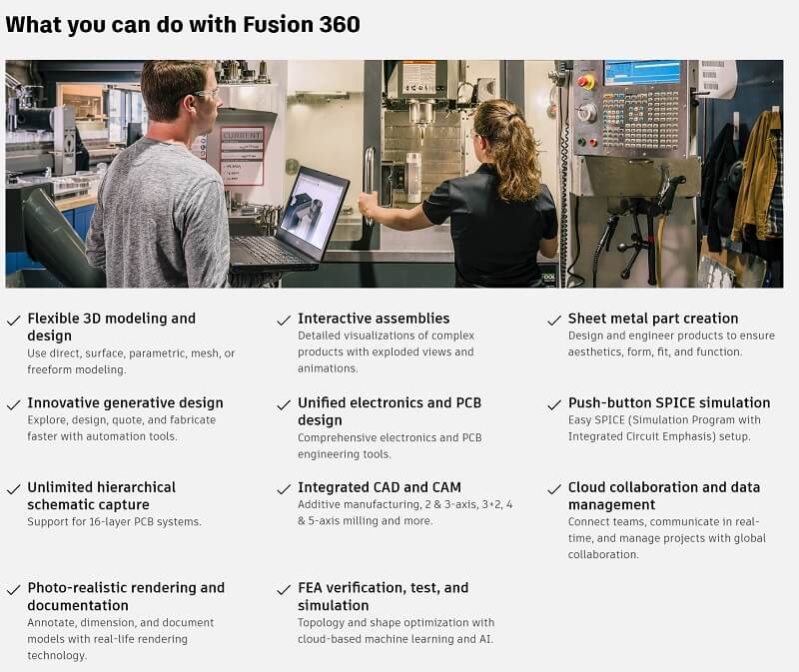Open the Integrated CAD and CAM heading

pyautogui.click(x=378, y=487)
